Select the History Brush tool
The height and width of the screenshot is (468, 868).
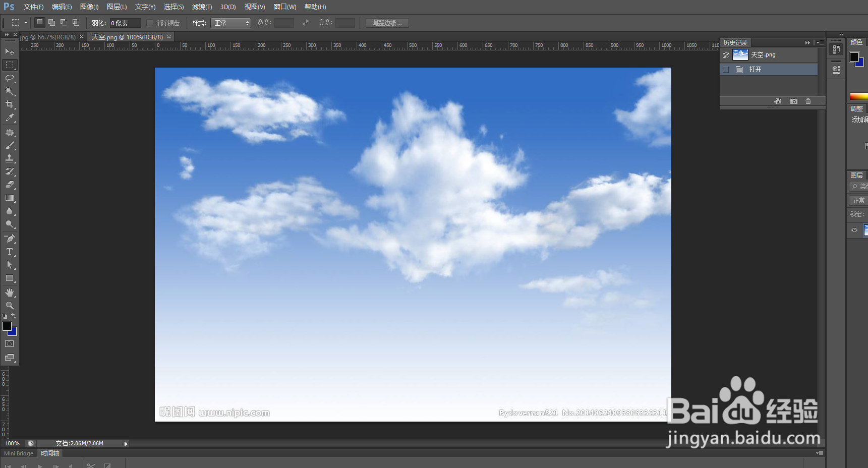point(10,171)
